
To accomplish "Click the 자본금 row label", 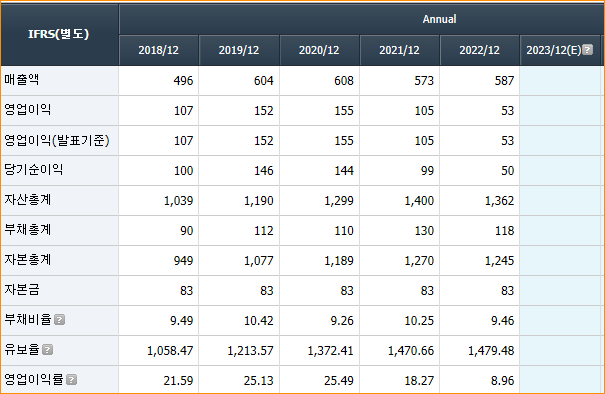I will (x=22, y=289).
